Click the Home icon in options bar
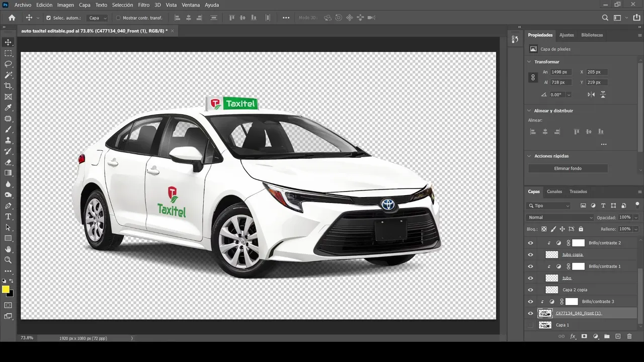The height and width of the screenshot is (362, 644). (12, 18)
